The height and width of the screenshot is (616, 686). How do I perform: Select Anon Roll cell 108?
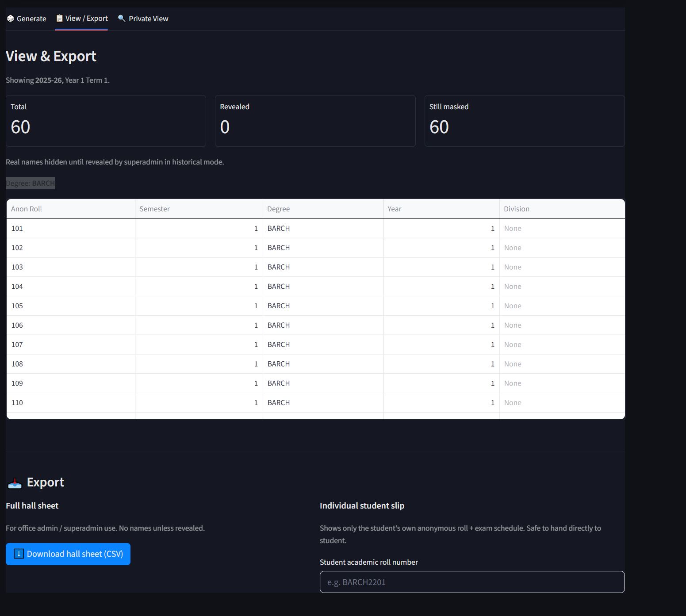pyautogui.click(x=71, y=364)
